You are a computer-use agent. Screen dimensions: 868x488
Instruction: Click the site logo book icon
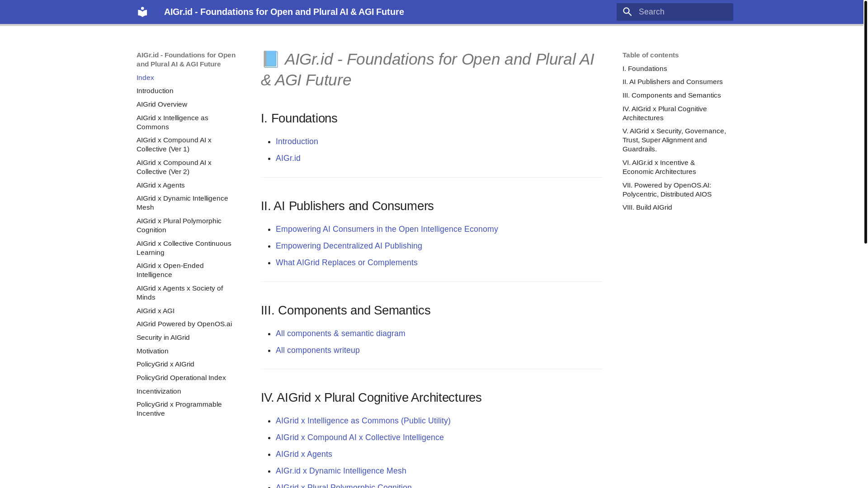coord(142,12)
